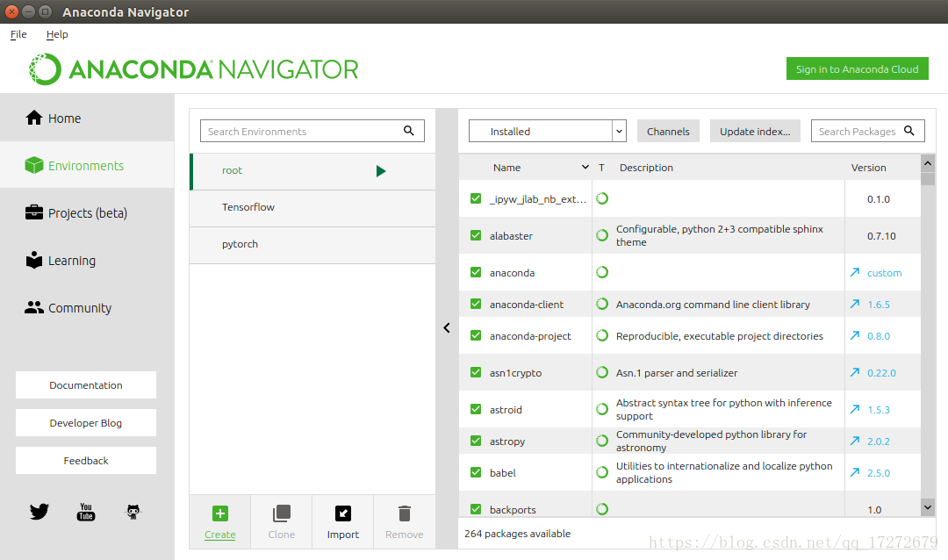Select the pytorch environment

[312, 244]
